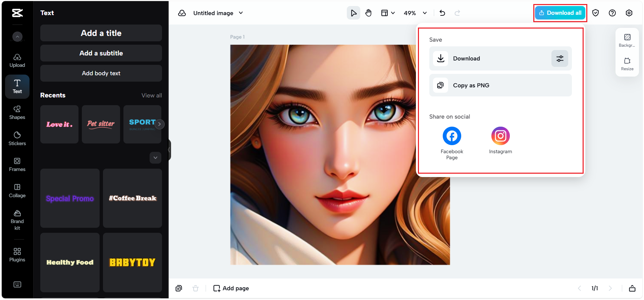Open keyboard shortcuts icon at sidebar bottom
Viewport: 644px width, 300px height.
[x=17, y=285]
